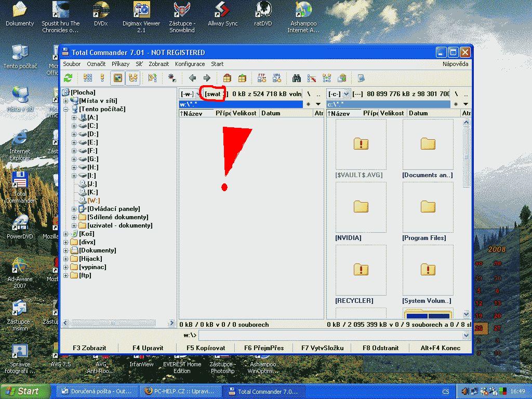532x399 pixels.
Task: Click the Go back arrow icon
Action: [192, 78]
